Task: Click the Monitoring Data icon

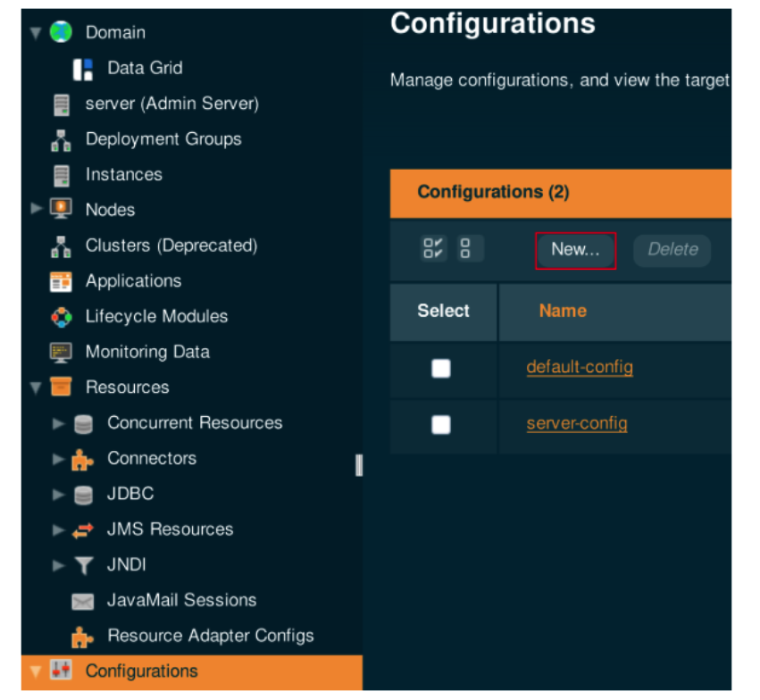Action: coord(61,353)
